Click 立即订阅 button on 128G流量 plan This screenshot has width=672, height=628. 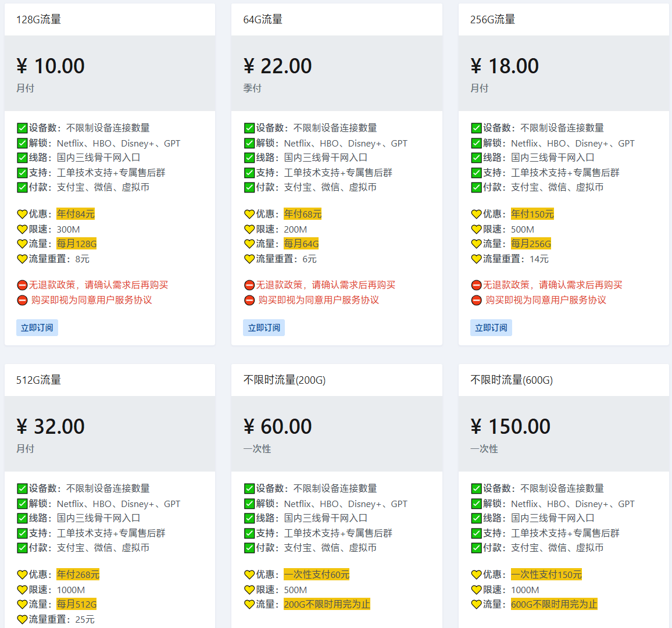(x=37, y=327)
